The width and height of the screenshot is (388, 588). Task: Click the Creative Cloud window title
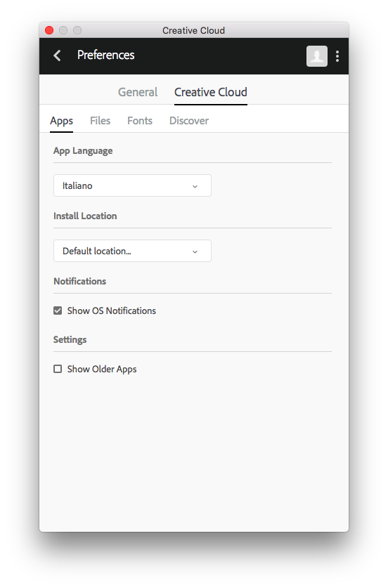193,30
